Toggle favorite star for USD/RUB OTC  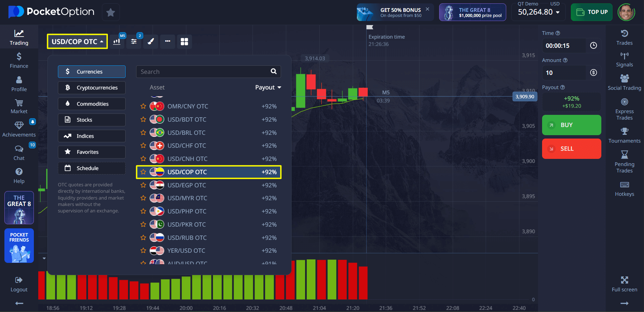coord(143,238)
